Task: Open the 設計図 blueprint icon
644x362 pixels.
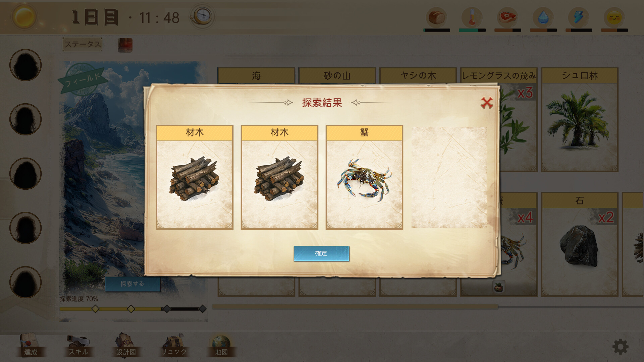Action: [126, 345]
